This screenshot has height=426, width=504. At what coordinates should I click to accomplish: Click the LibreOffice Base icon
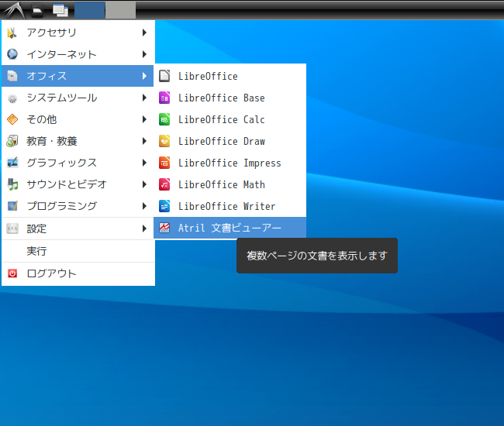164,98
